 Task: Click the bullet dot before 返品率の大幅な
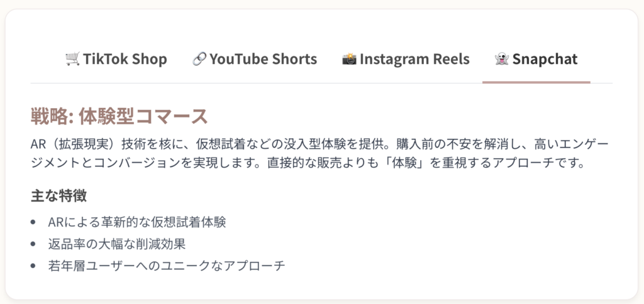pos(33,244)
